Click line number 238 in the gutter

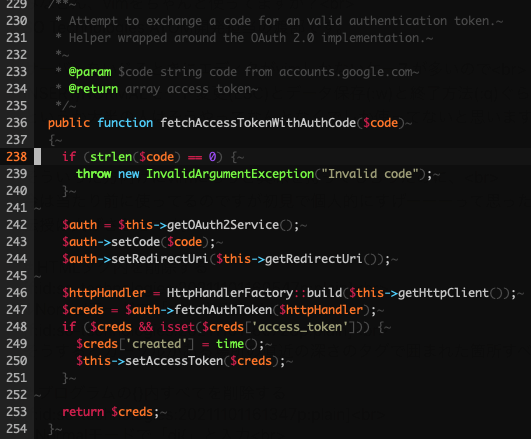17,157
